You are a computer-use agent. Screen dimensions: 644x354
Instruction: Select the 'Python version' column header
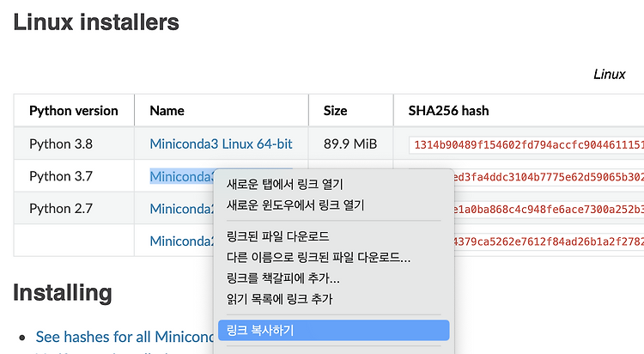[x=74, y=111]
